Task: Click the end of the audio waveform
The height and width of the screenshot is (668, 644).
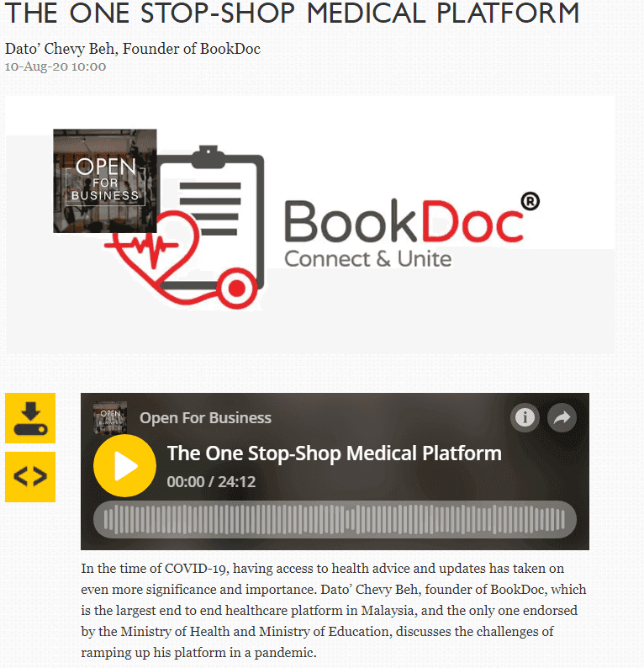Action: (x=562, y=519)
